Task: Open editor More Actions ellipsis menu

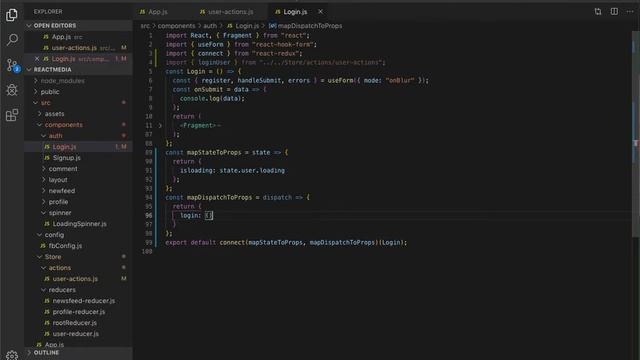Action: (x=630, y=11)
